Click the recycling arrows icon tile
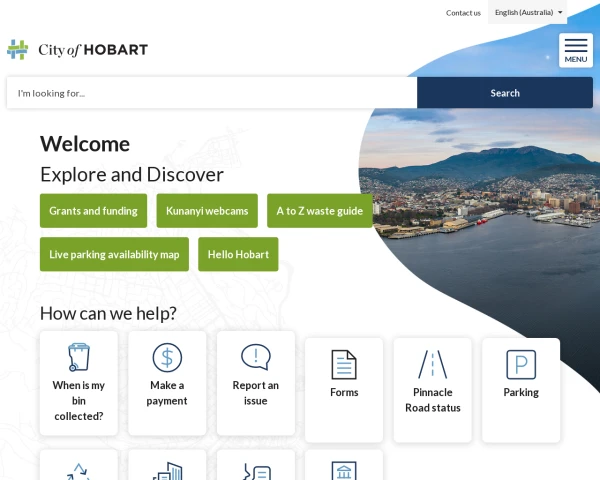Image resolution: width=600 pixels, height=480 pixels. 78,470
